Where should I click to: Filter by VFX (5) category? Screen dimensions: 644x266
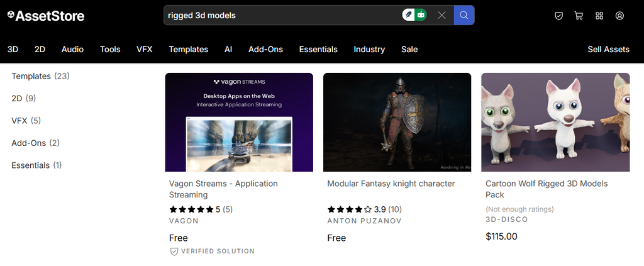[26, 120]
